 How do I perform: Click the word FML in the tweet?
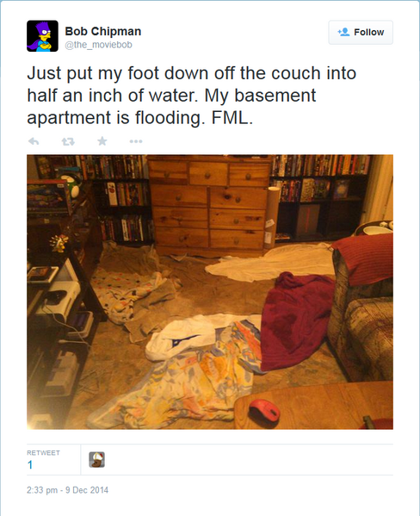[x=232, y=117]
